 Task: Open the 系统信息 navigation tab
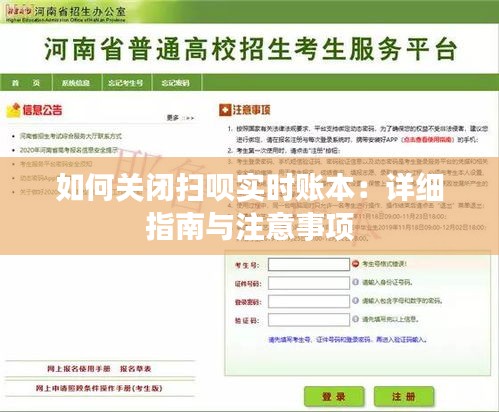76,83
